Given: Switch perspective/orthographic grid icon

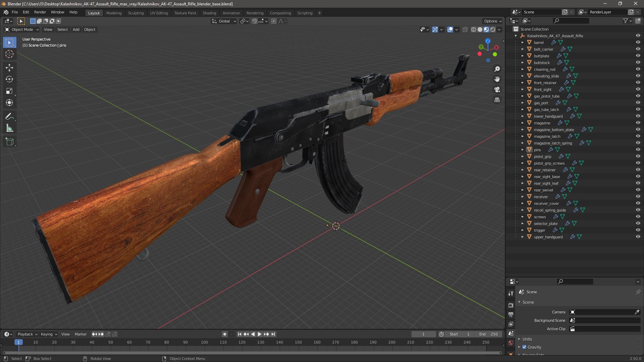Looking at the screenshot, I should 497,100.
